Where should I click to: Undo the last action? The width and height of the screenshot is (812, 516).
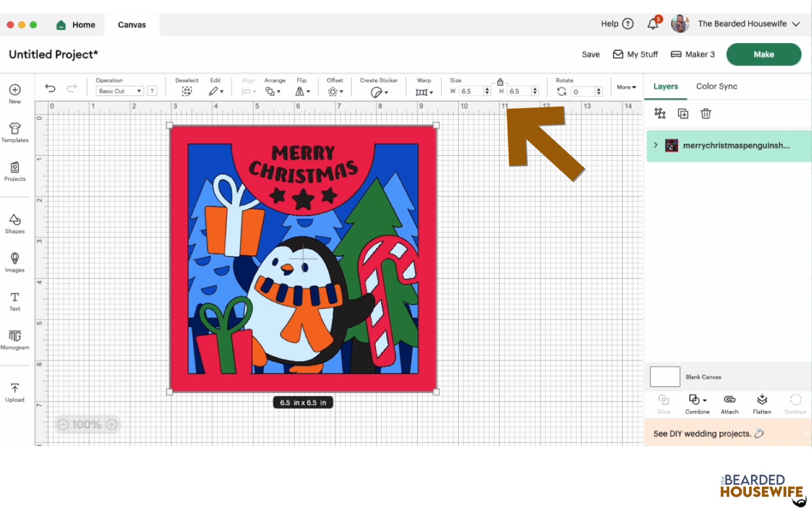coord(50,88)
